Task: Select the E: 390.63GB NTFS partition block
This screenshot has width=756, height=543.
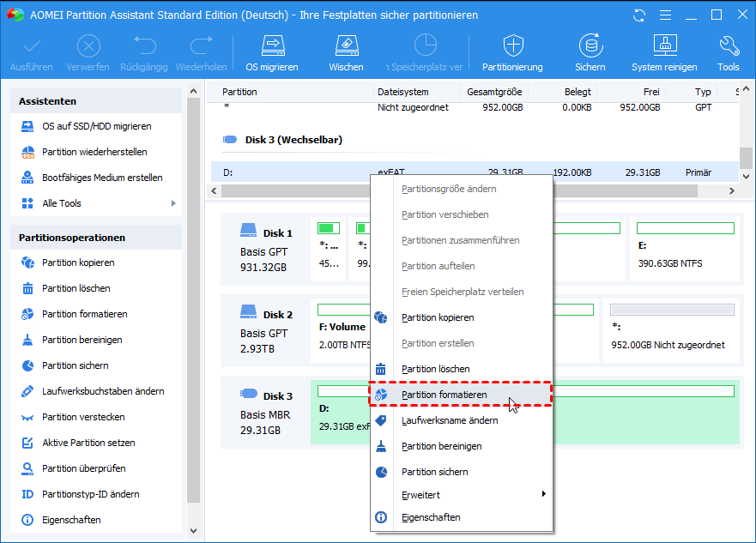Action: point(685,250)
